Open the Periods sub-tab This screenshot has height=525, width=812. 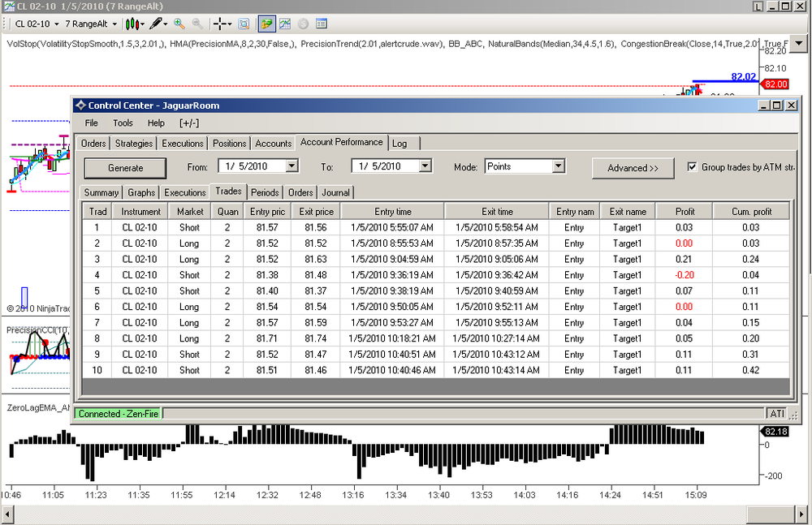click(x=265, y=192)
